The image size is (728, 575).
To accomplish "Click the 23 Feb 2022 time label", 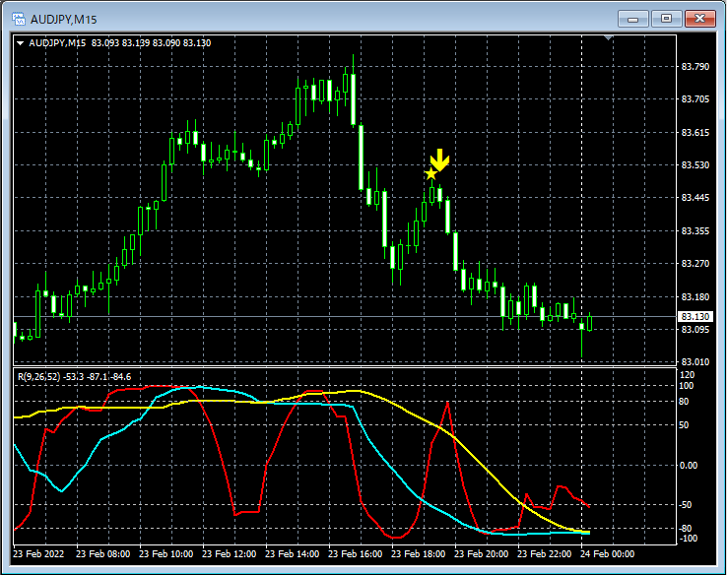I will (x=38, y=553).
